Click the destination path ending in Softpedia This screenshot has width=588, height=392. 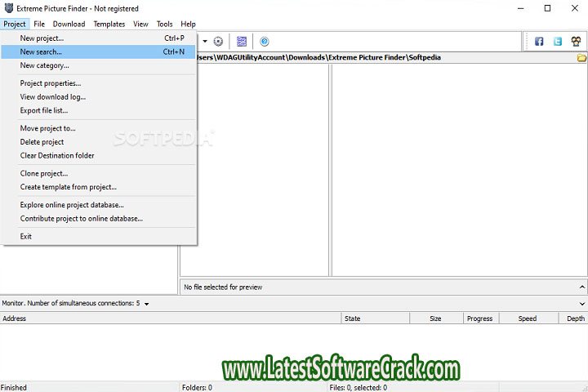pos(318,57)
